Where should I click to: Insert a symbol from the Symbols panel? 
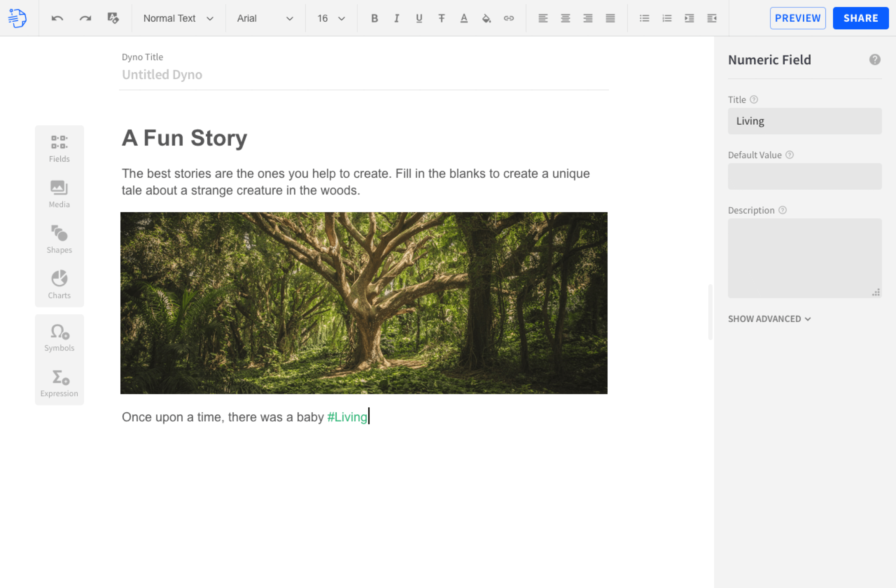(59, 336)
